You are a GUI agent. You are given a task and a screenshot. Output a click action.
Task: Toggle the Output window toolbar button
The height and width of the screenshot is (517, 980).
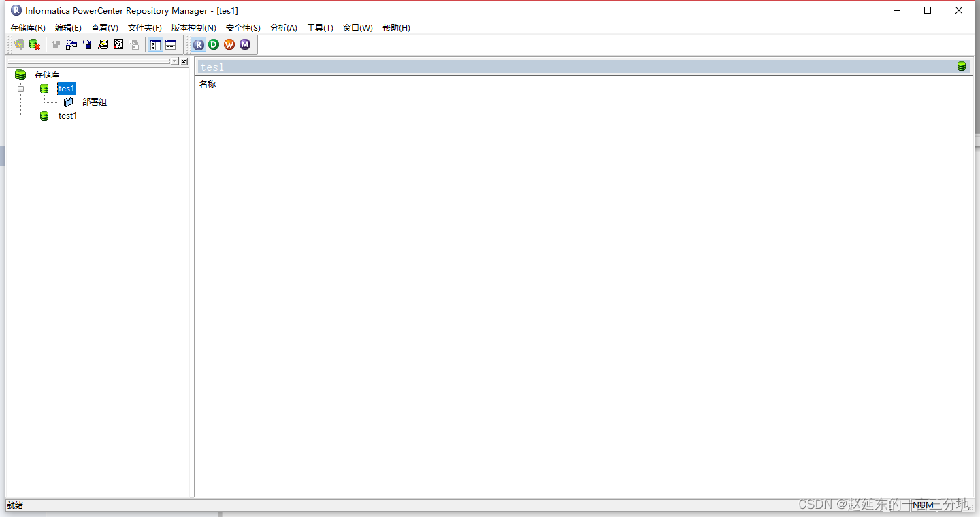tap(170, 44)
